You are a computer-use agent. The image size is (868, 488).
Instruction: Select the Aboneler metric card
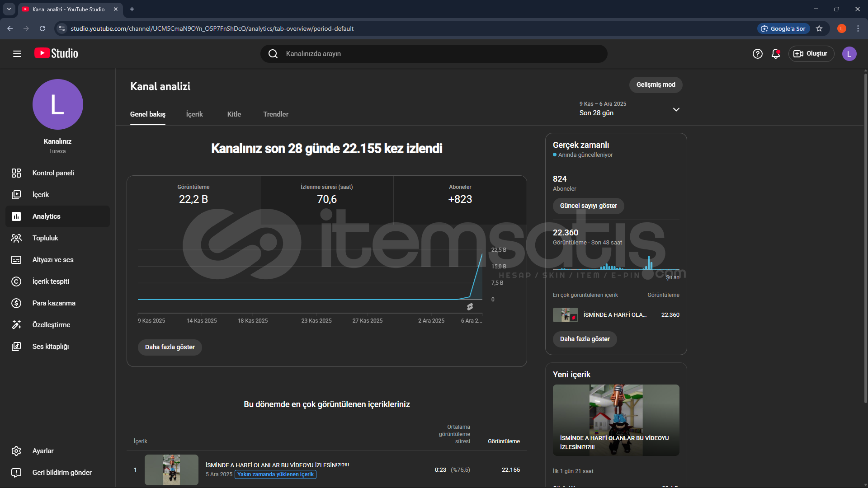[x=460, y=195]
